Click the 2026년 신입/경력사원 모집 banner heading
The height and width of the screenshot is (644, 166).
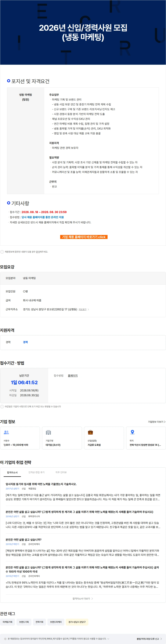point(83,32)
